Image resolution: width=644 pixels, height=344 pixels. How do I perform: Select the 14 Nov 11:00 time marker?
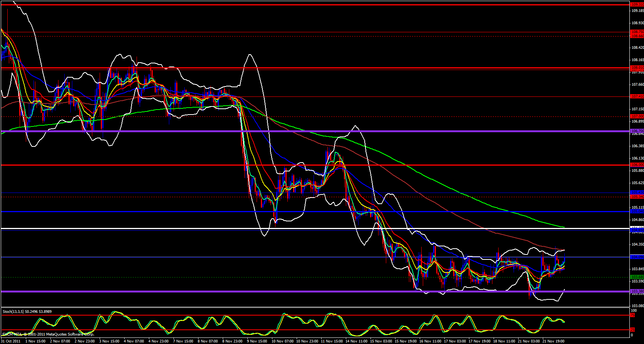pos(356,341)
